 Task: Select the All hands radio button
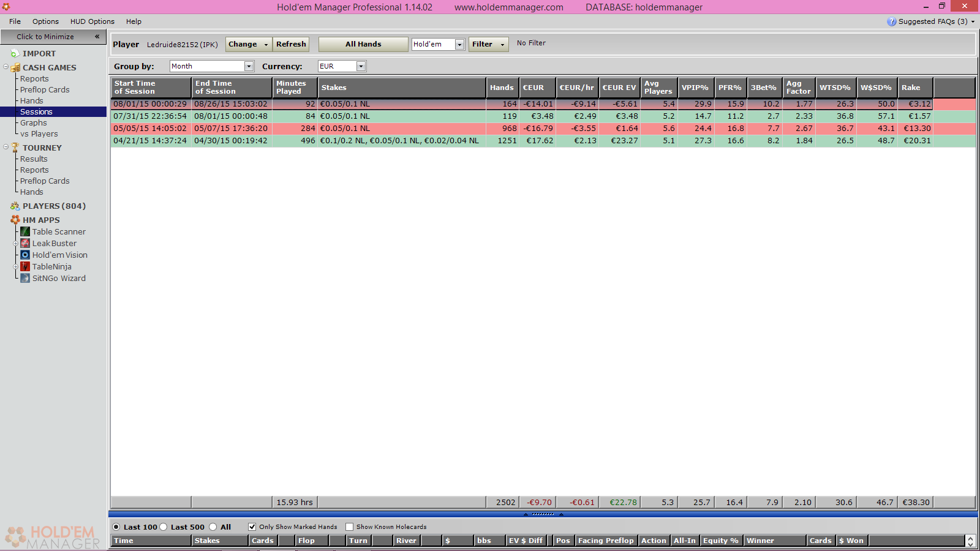[213, 527]
